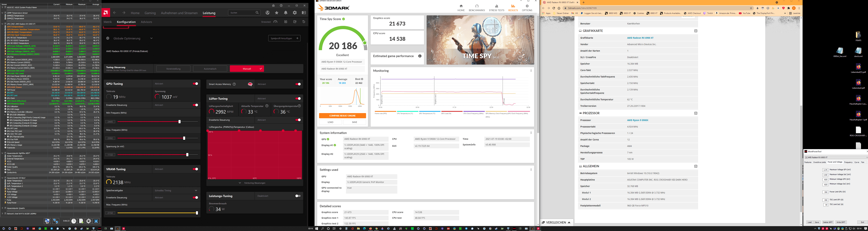This screenshot has height=231, width=868.
Task: Open Aufnehmen und Streamen tab
Action: tap(179, 13)
